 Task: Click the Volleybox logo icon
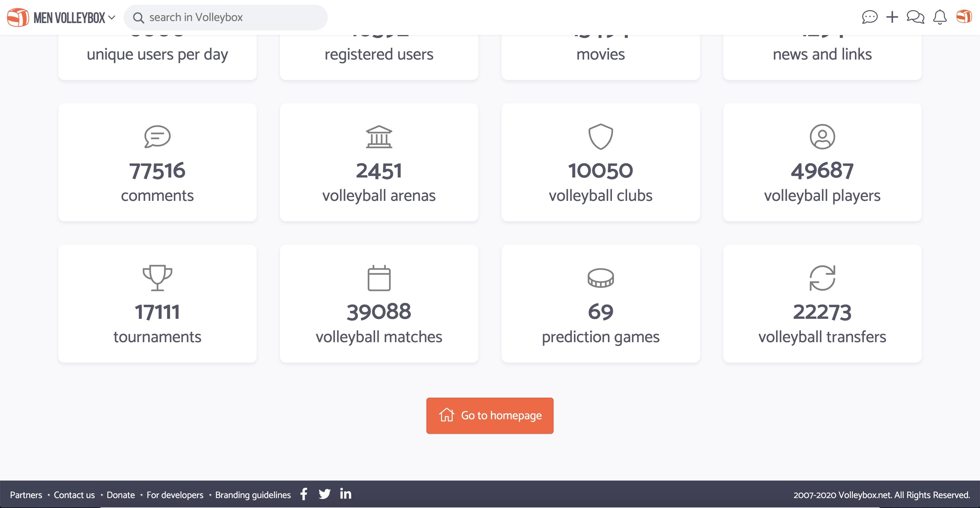[x=18, y=18]
